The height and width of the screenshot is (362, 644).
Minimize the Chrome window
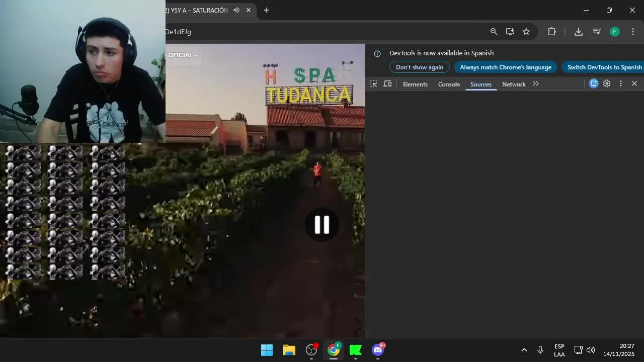point(586,10)
